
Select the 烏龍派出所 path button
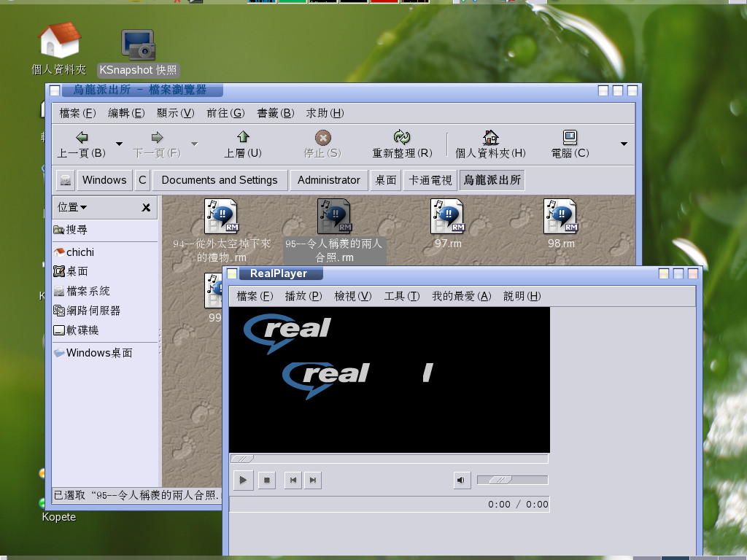492,180
